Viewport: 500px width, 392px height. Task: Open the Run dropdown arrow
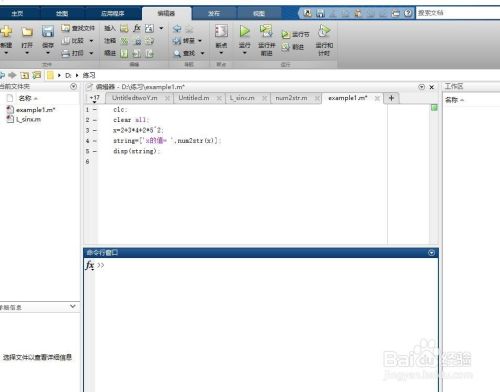[244, 53]
